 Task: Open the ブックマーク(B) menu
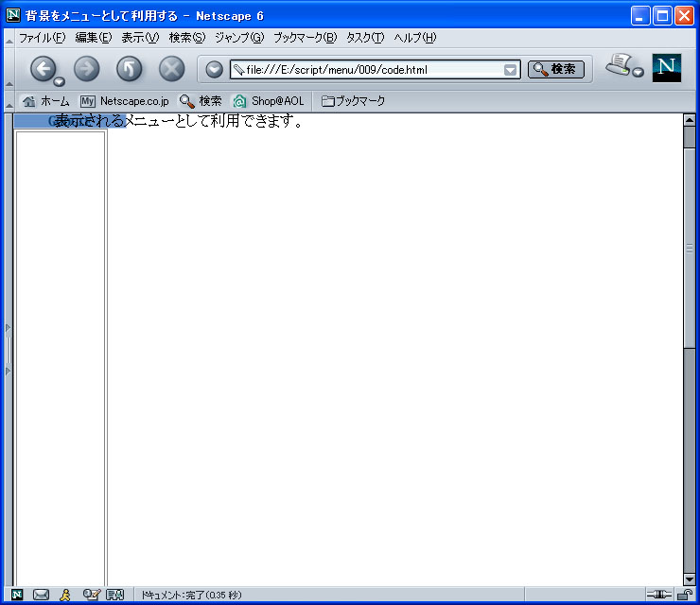306,38
